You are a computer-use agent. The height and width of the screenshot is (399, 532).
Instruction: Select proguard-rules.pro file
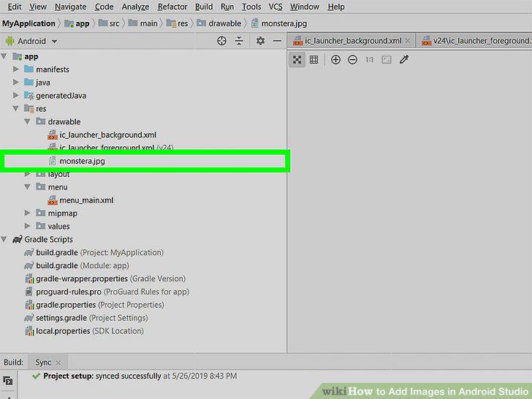[107, 292]
